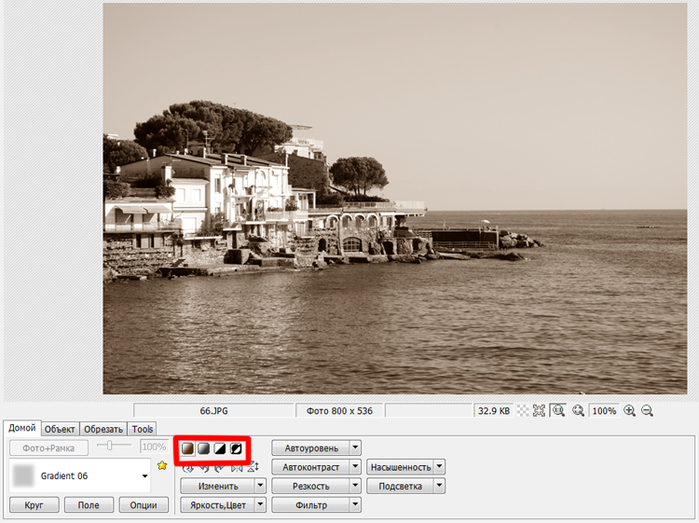Click the Изменить button
This screenshot has height=523, width=699.
point(218,486)
